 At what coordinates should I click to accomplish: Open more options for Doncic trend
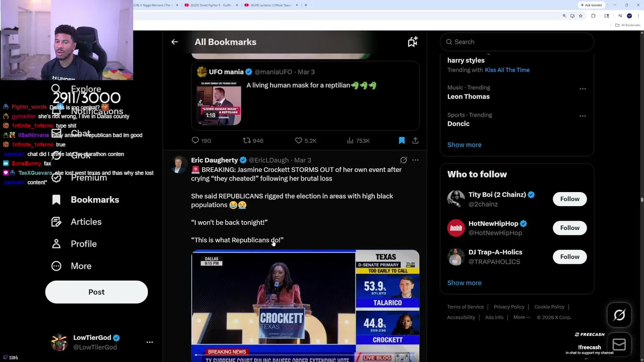(x=583, y=116)
